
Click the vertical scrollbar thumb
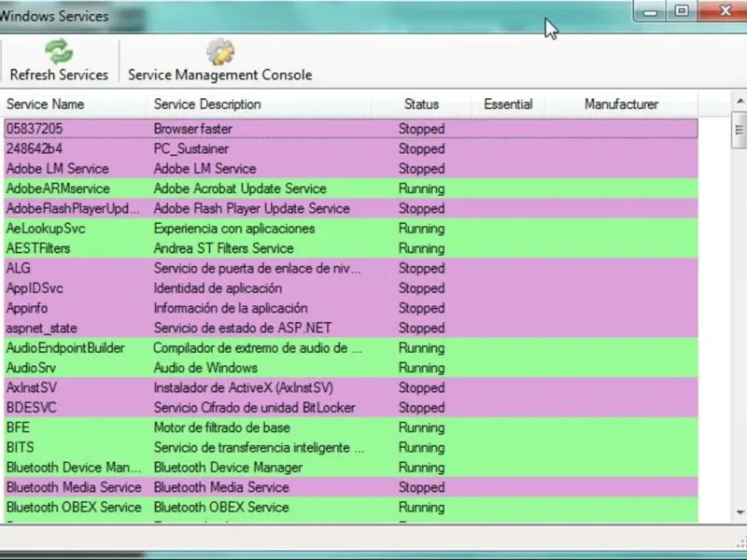(x=740, y=130)
